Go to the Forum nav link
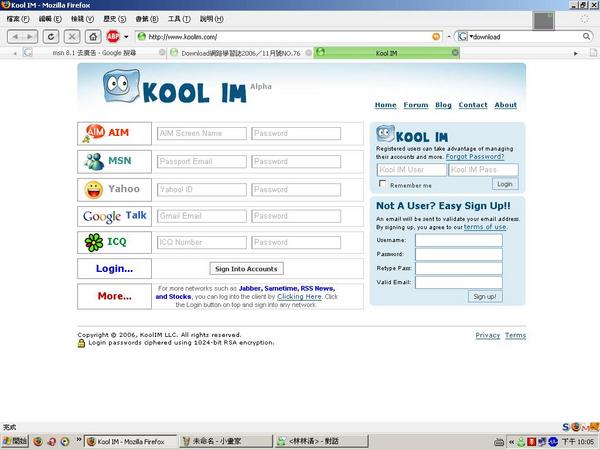 (416, 105)
